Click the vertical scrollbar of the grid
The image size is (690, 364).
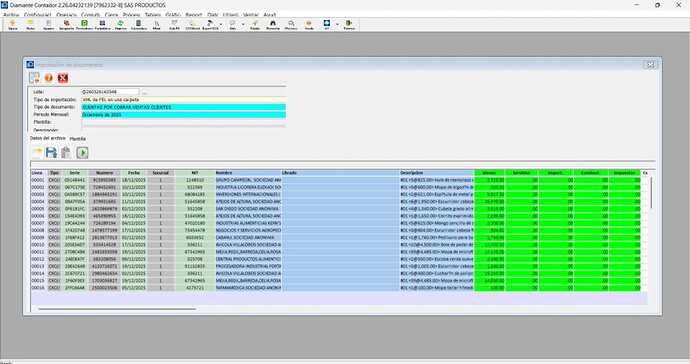point(651,194)
